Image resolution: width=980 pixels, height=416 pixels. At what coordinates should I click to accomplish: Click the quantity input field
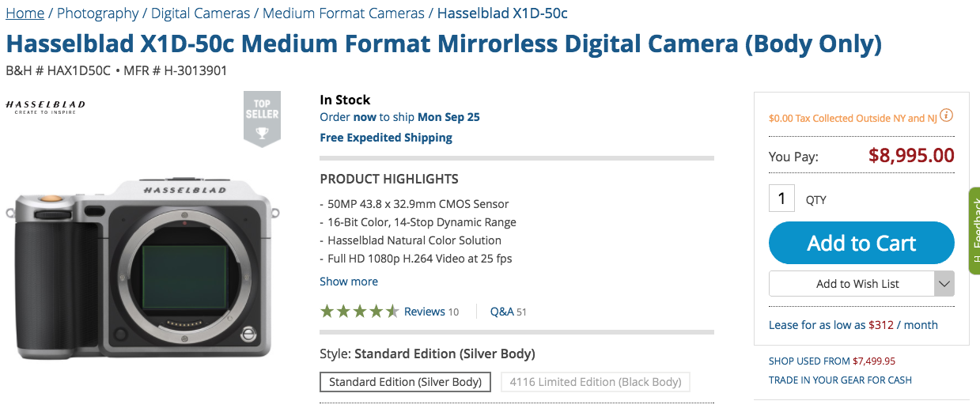(781, 198)
